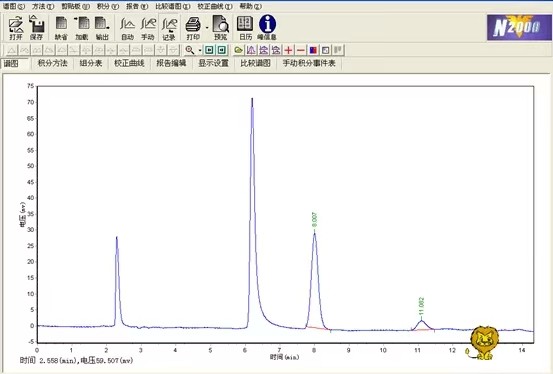Expand the dropdown arrow beside the magnifier
553x374 pixels.
tap(200, 50)
